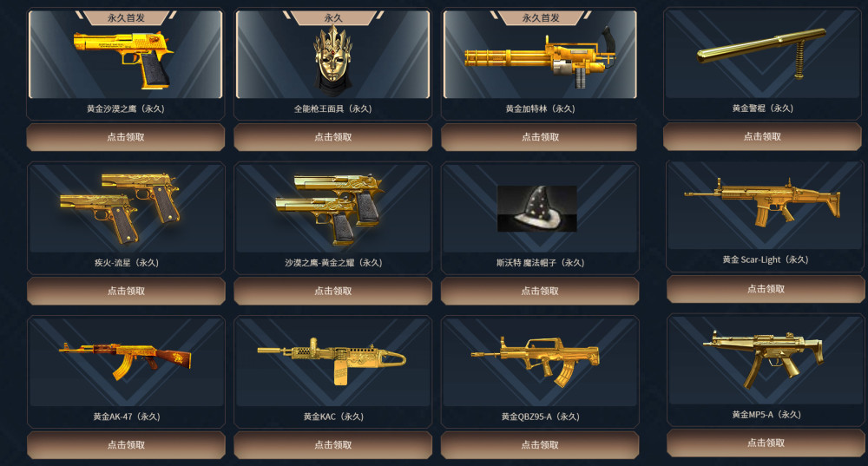
Task: Select the golden AK-47 rifle image
Action: click(x=125, y=360)
